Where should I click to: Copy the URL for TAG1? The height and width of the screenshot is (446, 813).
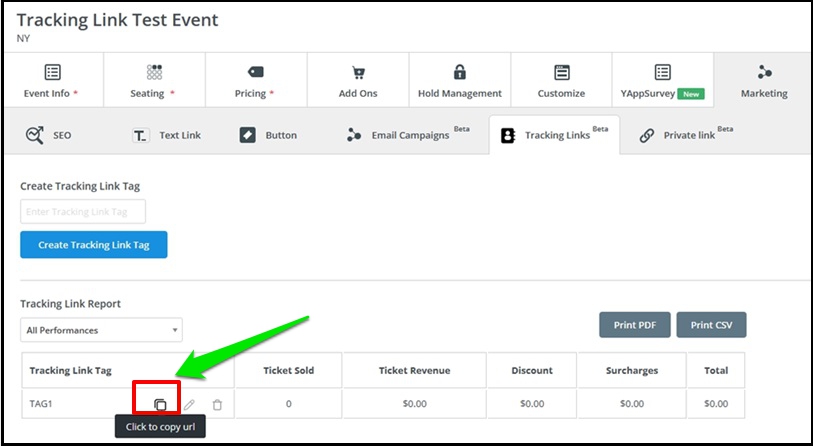click(160, 405)
